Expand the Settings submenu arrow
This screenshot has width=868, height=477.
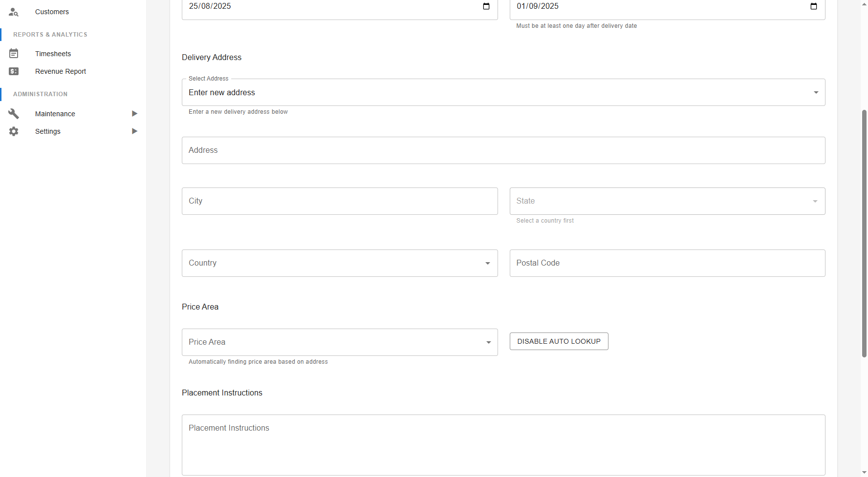[x=134, y=131]
